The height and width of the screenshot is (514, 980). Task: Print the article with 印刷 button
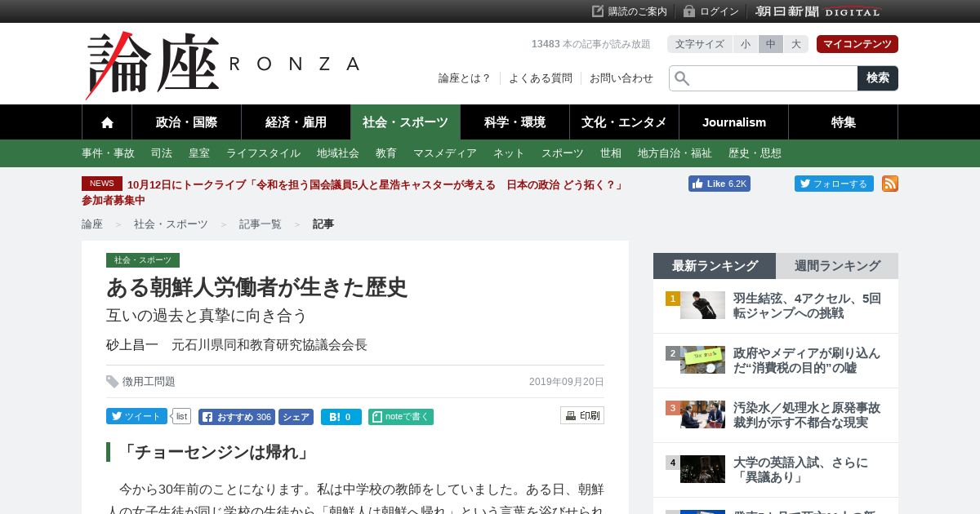582,415
